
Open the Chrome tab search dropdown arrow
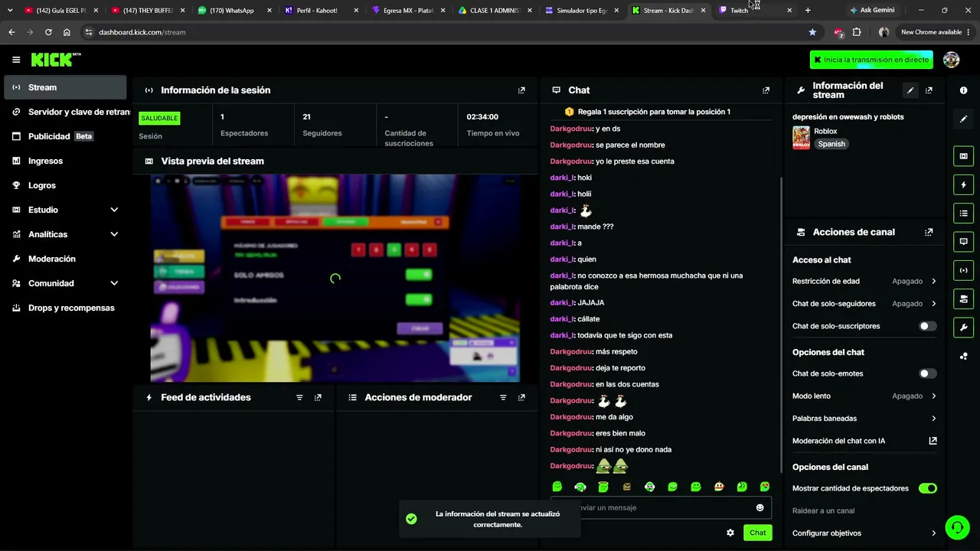pyautogui.click(x=10, y=10)
